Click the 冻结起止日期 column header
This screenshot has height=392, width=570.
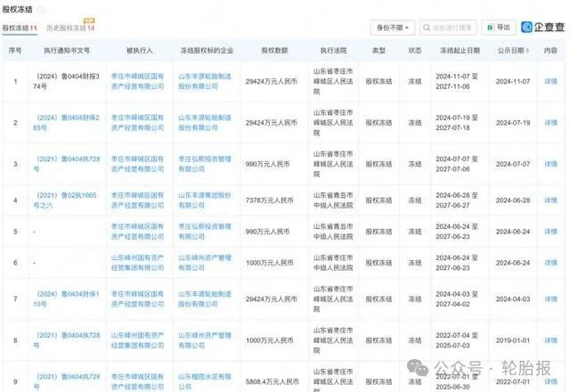[x=460, y=51]
